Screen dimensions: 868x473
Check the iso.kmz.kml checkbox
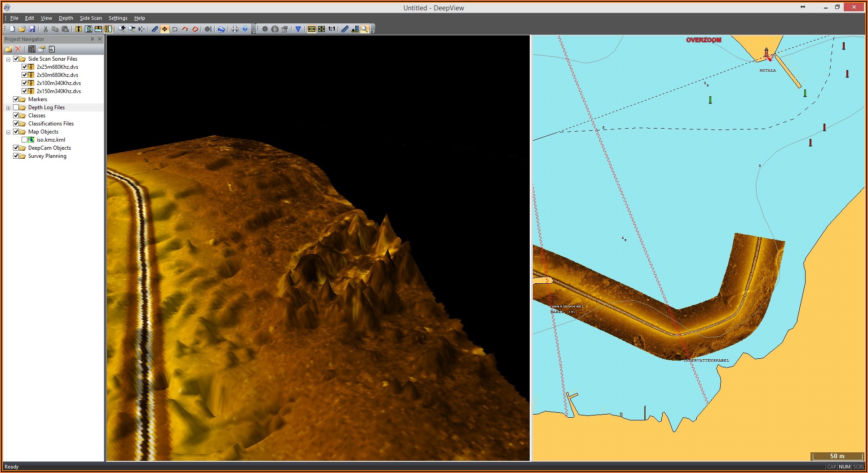click(25, 140)
